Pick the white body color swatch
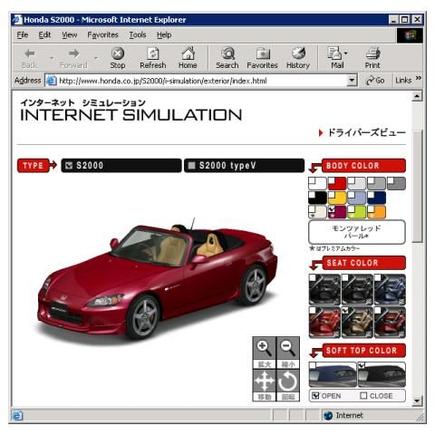The width and height of the screenshot is (435, 435). point(317,184)
